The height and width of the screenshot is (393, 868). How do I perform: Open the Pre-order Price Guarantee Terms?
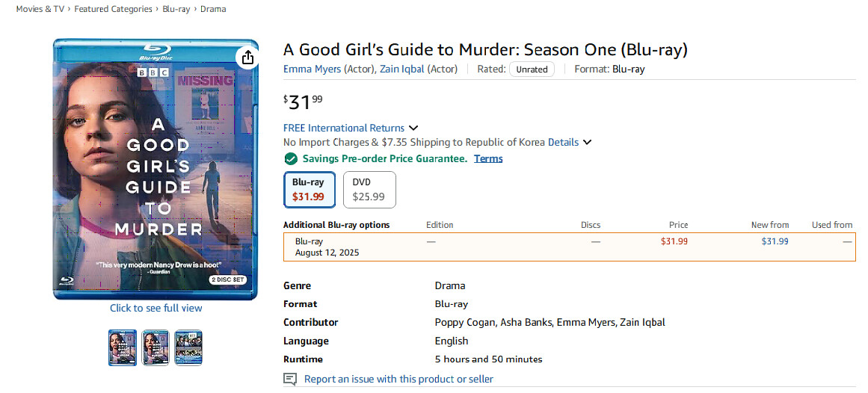click(488, 158)
